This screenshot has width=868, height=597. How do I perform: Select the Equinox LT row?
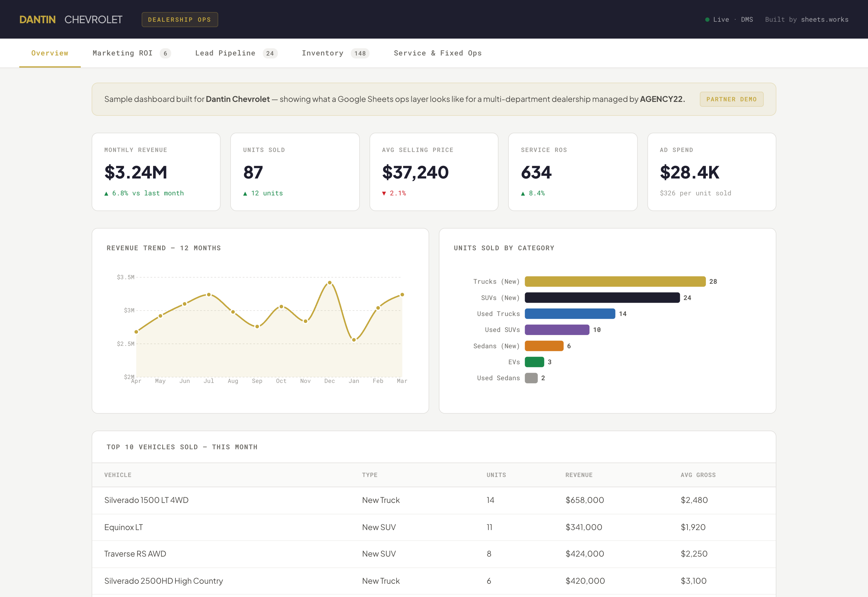434,527
